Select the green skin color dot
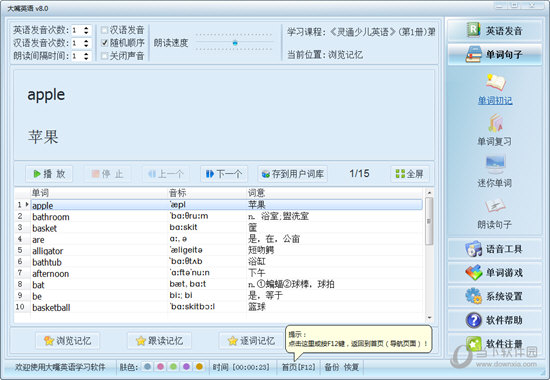The height and width of the screenshot is (380, 550). (x=173, y=367)
